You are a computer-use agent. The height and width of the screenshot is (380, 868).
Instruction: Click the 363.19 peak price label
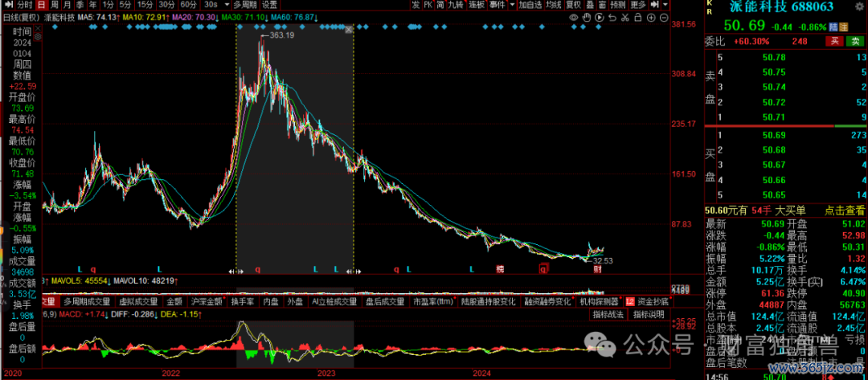click(x=282, y=35)
